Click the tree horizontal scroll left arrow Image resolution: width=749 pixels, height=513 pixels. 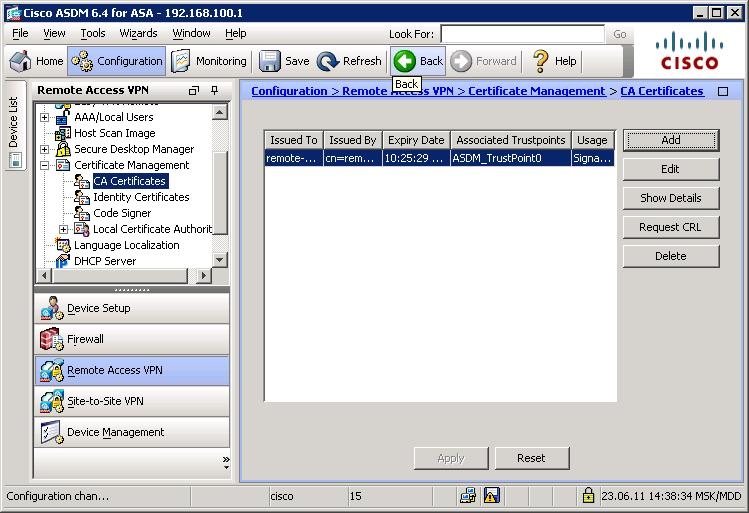(x=44, y=276)
